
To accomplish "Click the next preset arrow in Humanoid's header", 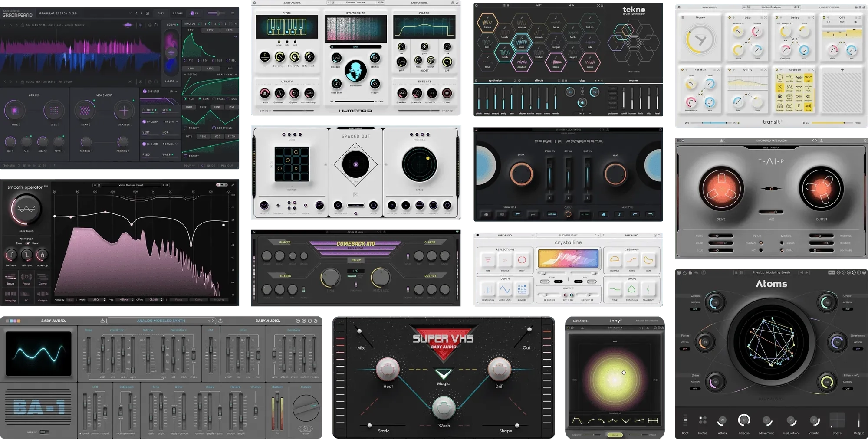I will (382, 3).
